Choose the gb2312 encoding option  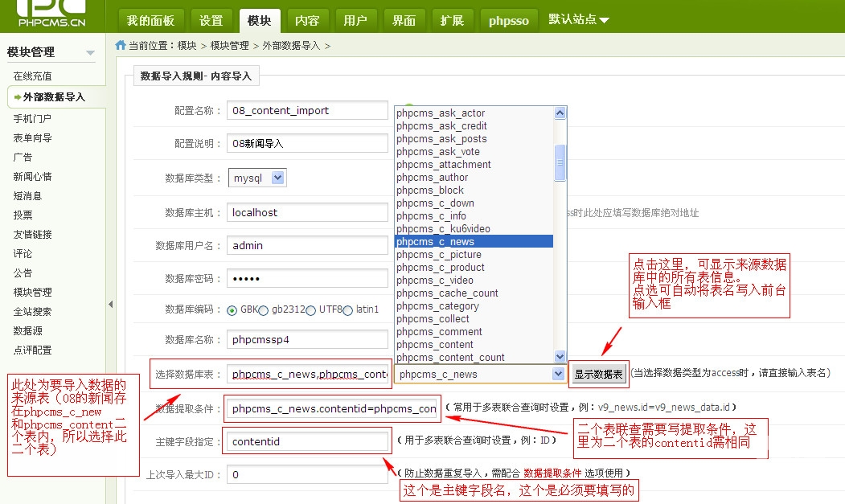pos(263,310)
